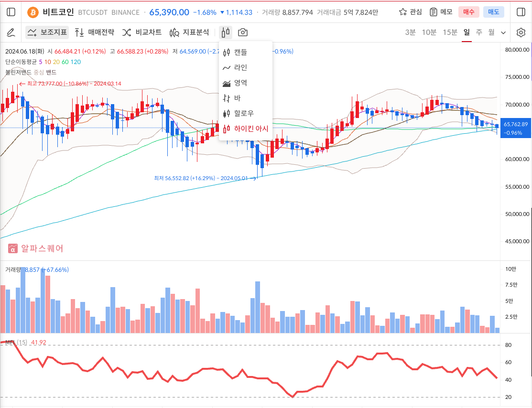
Task: Open the 비교차트 compare chart tool
Action: click(x=142, y=32)
